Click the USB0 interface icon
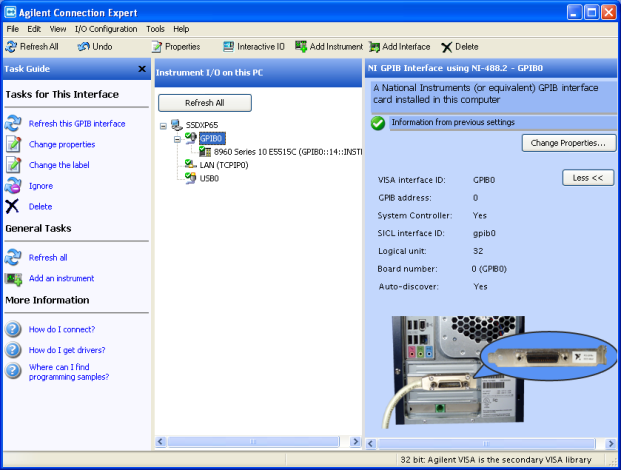621x470 pixels. (190, 178)
